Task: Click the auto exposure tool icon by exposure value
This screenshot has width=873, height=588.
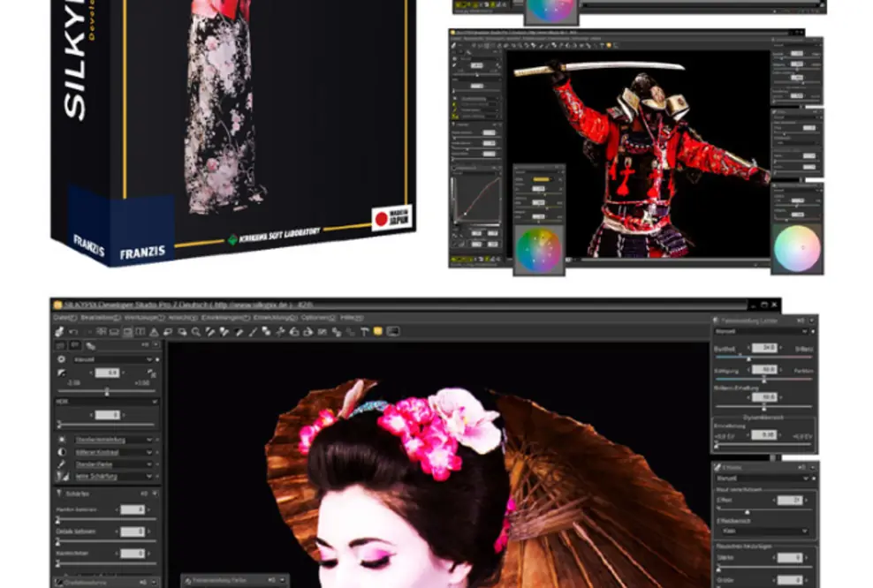Action: click(x=151, y=373)
